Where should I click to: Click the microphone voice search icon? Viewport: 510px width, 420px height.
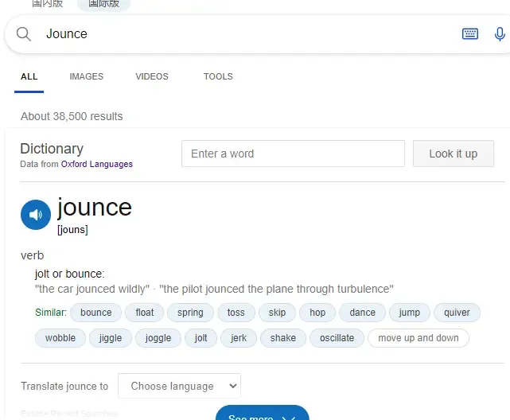500,34
